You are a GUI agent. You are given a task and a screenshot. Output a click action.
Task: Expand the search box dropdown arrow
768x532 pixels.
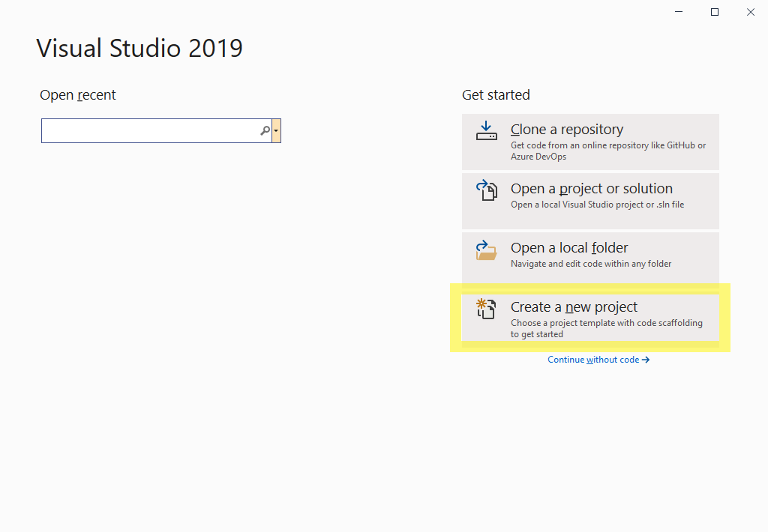(x=276, y=130)
